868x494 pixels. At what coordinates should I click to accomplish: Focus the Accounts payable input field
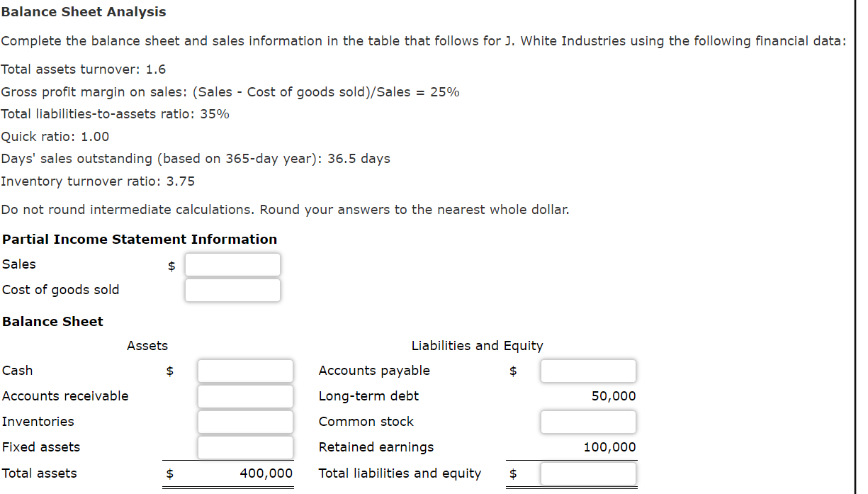[x=588, y=371]
